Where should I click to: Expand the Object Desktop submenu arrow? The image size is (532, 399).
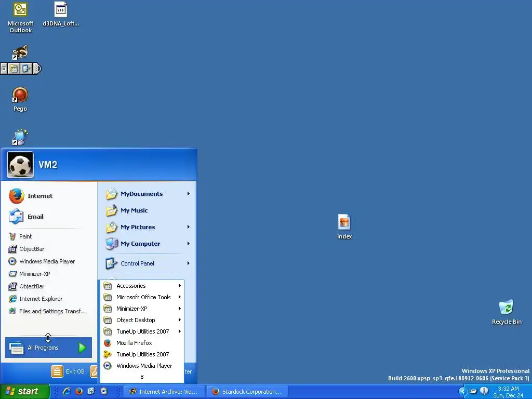179,320
